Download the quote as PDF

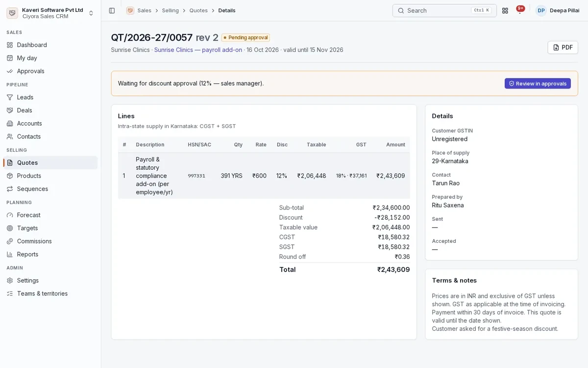click(563, 48)
